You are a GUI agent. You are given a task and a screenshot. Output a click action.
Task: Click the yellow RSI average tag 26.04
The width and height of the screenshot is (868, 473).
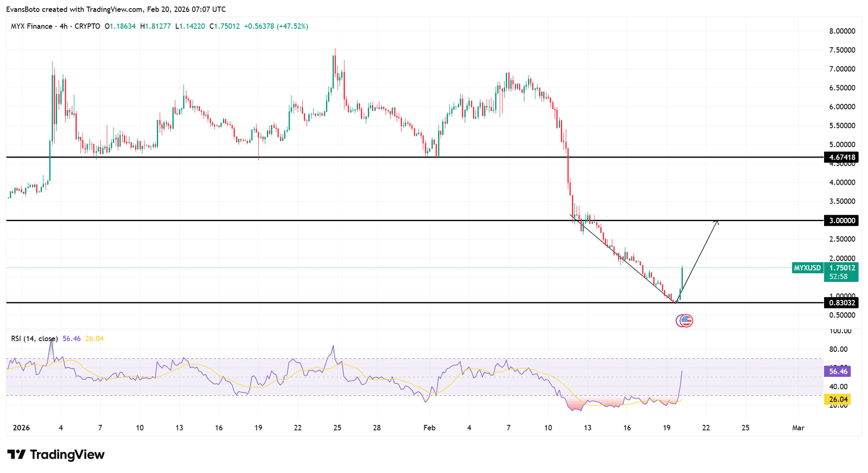(x=838, y=400)
